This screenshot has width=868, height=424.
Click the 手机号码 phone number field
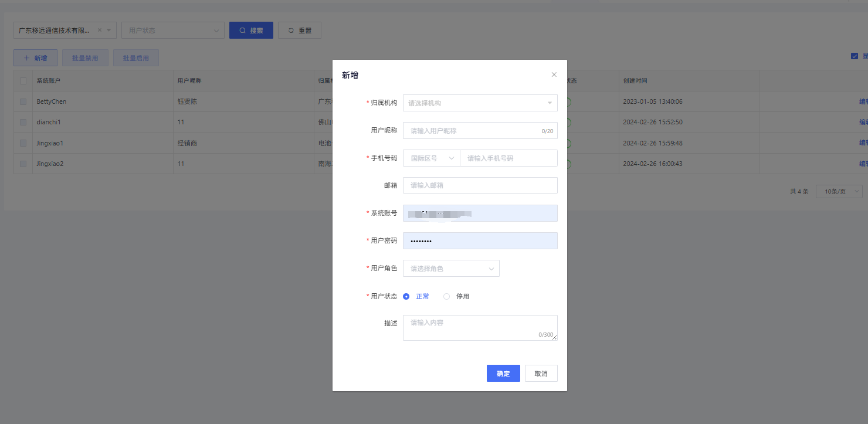click(508, 158)
